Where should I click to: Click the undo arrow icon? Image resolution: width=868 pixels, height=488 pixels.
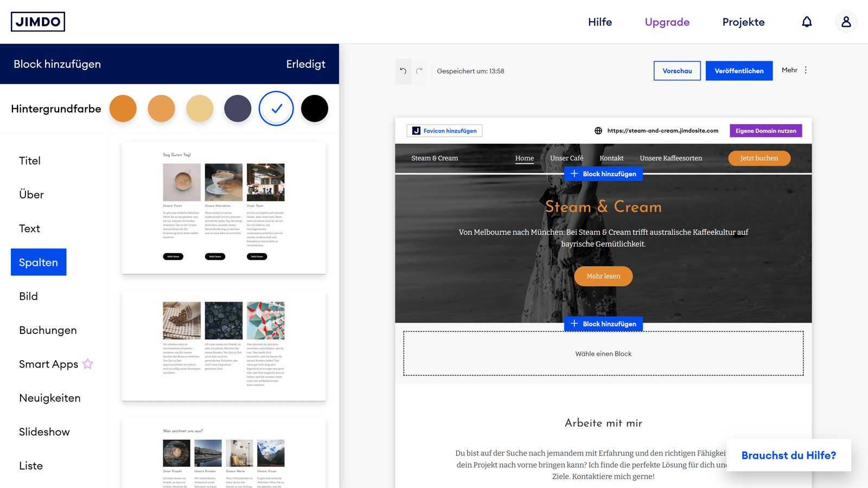click(x=403, y=70)
